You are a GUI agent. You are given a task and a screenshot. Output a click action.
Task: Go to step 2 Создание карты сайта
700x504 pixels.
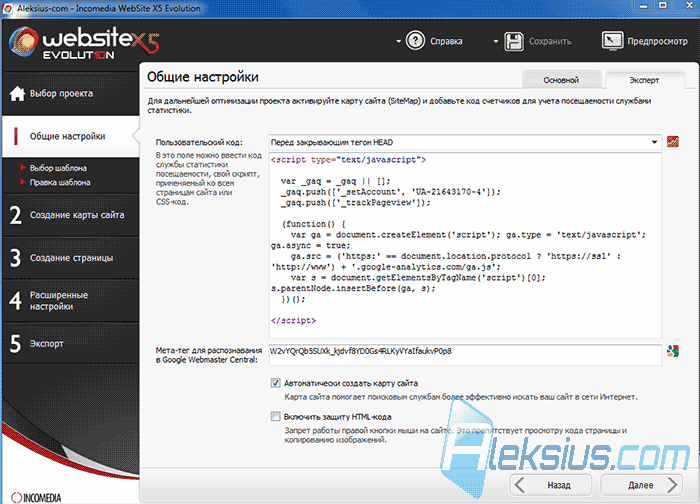71,215
